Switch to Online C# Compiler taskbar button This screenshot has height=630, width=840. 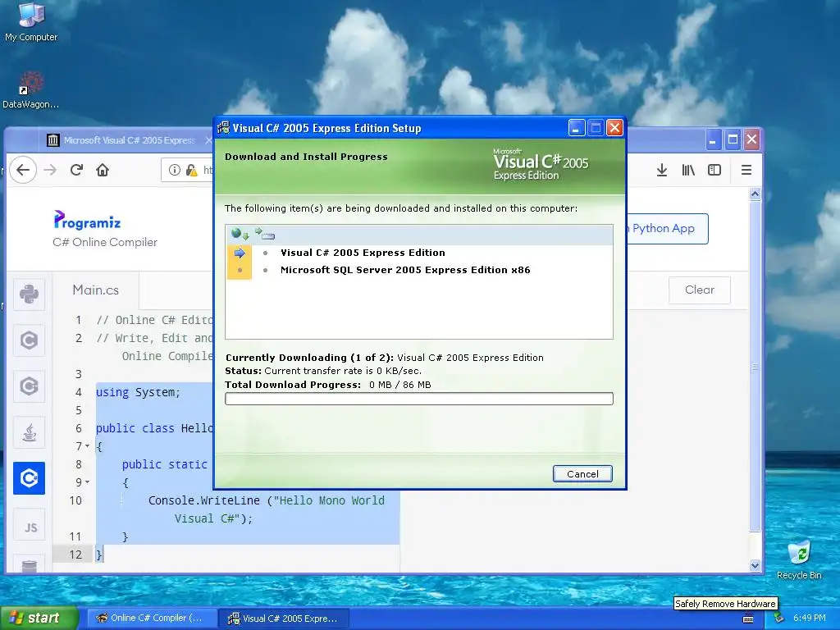151,618
